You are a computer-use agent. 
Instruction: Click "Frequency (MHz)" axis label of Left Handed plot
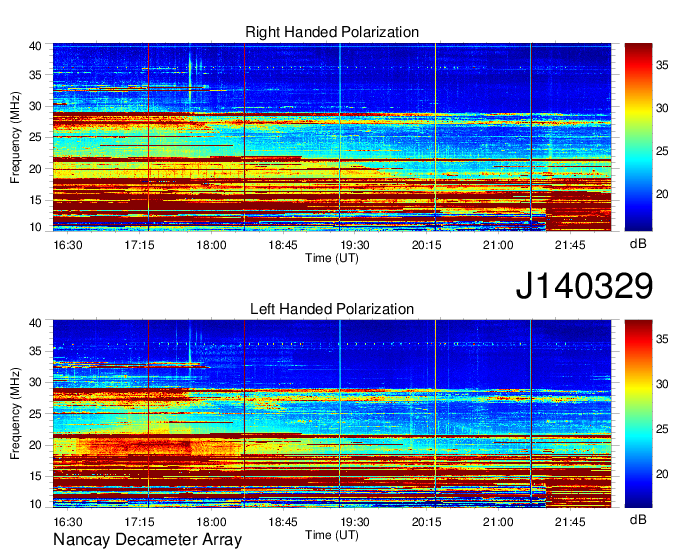point(15,414)
